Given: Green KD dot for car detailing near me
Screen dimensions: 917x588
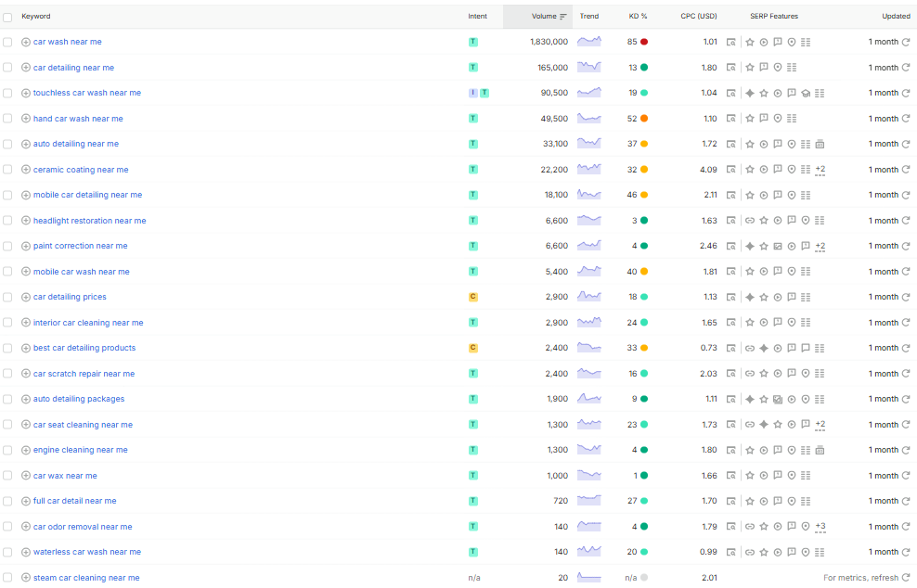Looking at the screenshot, I should pyautogui.click(x=644, y=68).
